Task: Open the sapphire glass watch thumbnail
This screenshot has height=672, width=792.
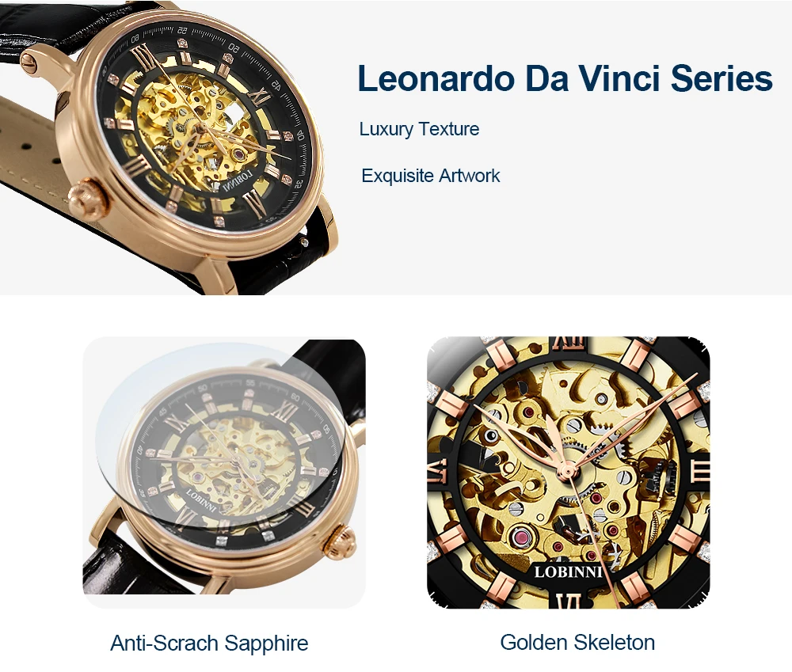Action: pos(224,472)
